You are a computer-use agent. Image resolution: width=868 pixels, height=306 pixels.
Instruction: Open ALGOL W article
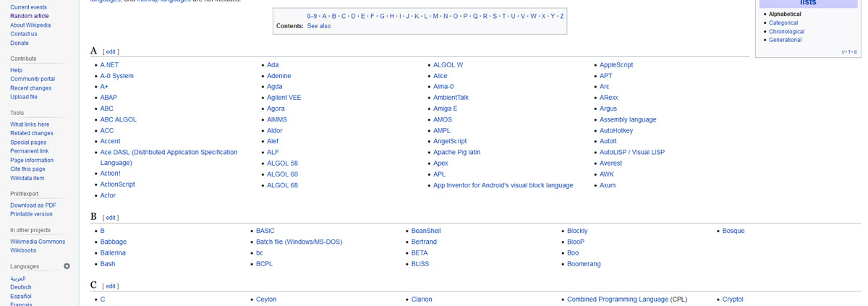448,65
